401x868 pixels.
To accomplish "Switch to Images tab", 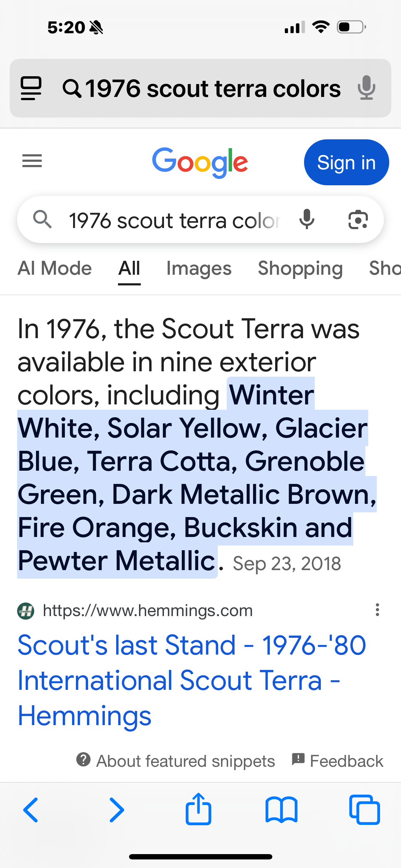I will (x=199, y=268).
